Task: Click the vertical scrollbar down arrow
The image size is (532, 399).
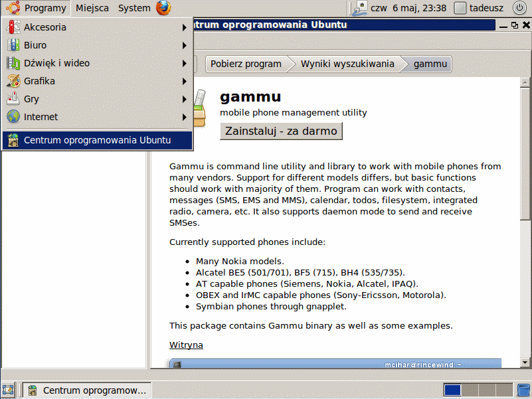Action: pos(525,362)
